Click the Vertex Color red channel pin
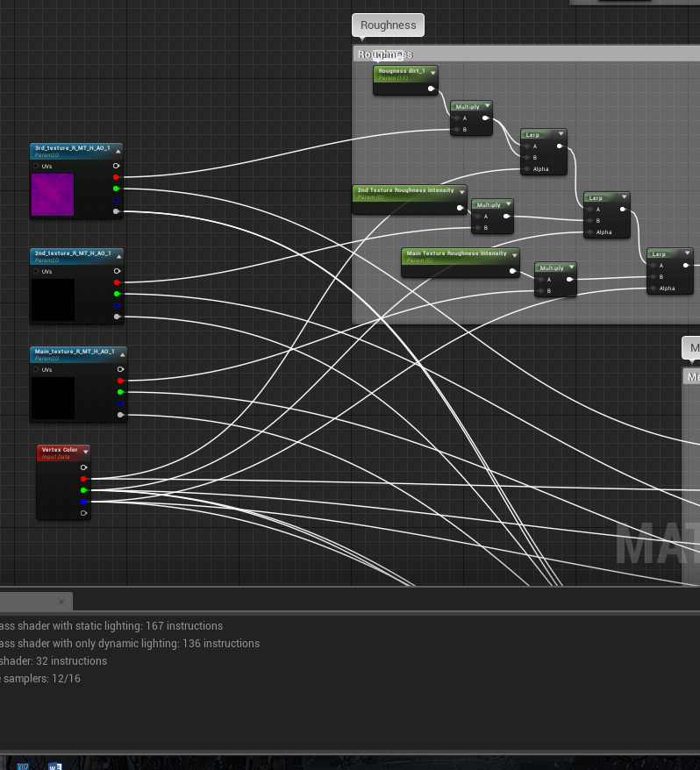Viewport: 700px width, 770px height. 84,479
